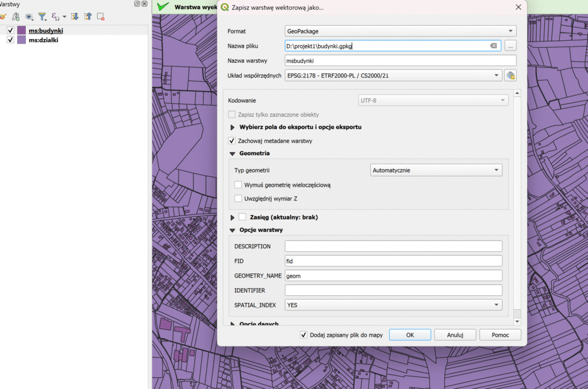Click the filter legend by expression icon
This screenshot has height=389, width=588.
(x=56, y=17)
